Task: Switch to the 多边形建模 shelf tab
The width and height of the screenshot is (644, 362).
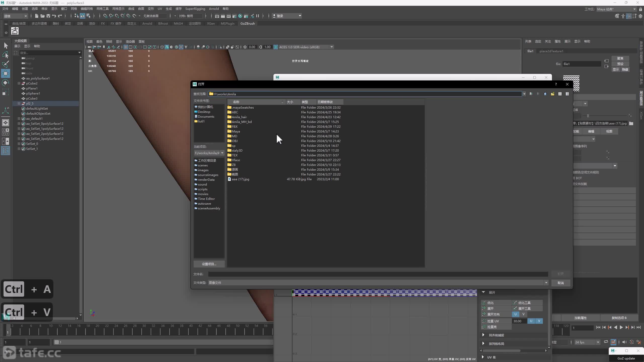Action: [x=39, y=23]
